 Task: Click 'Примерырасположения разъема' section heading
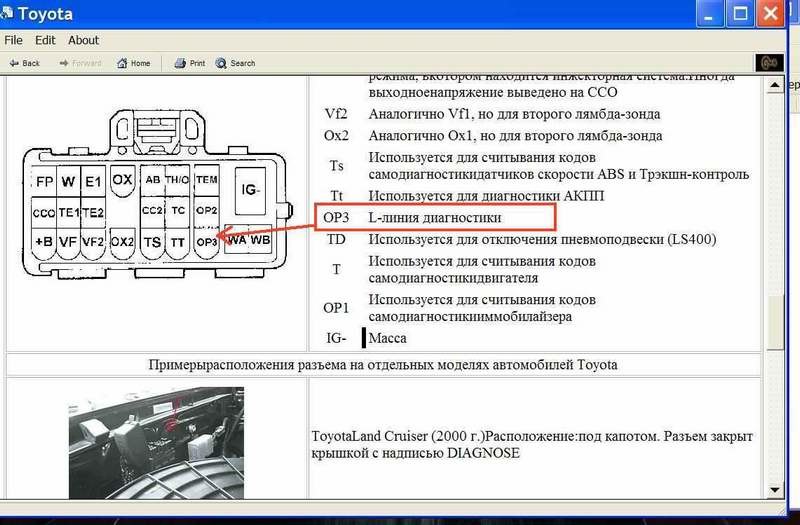(383, 365)
